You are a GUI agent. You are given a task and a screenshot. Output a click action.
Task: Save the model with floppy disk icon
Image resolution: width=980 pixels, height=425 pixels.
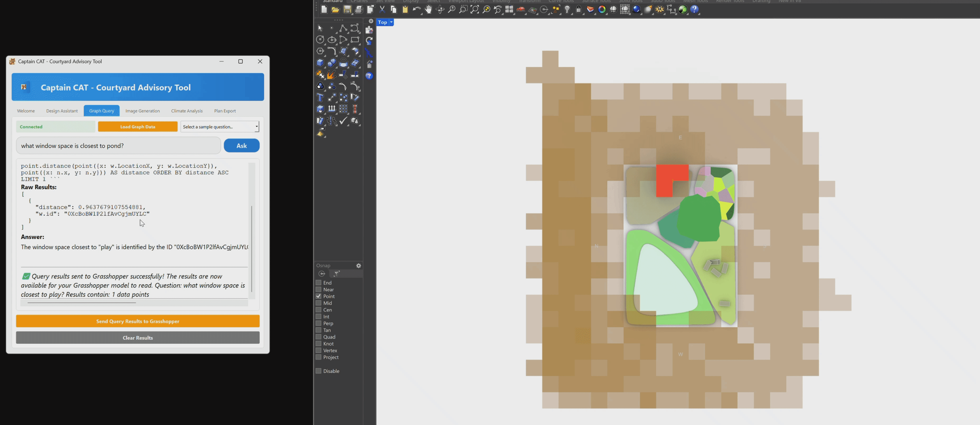tap(347, 10)
